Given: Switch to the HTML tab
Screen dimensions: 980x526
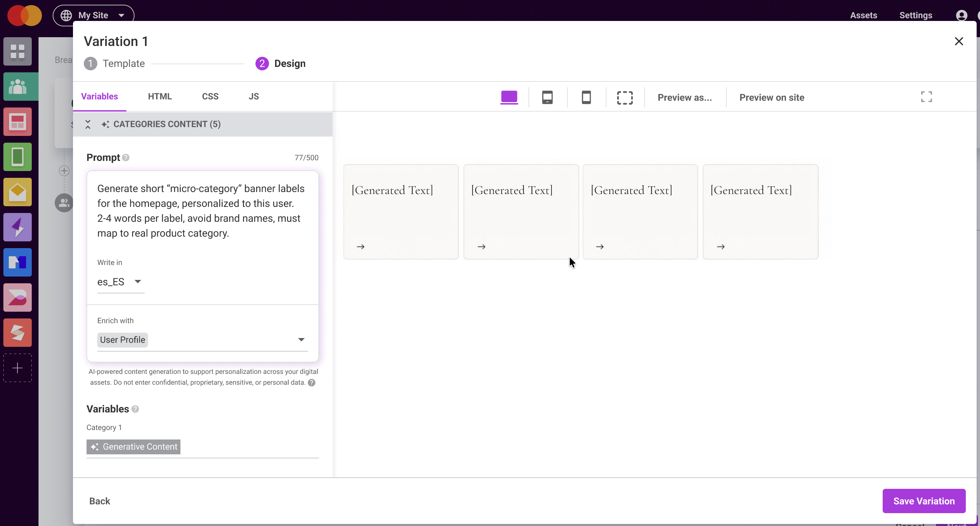Looking at the screenshot, I should point(160,96).
